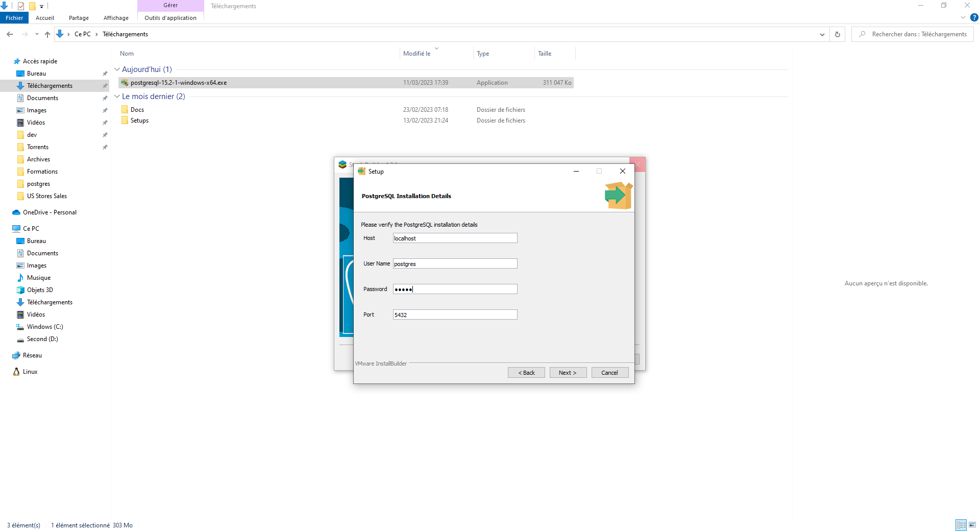Click the Next button in Setup dialog
The width and height of the screenshot is (980, 531).
click(568, 373)
